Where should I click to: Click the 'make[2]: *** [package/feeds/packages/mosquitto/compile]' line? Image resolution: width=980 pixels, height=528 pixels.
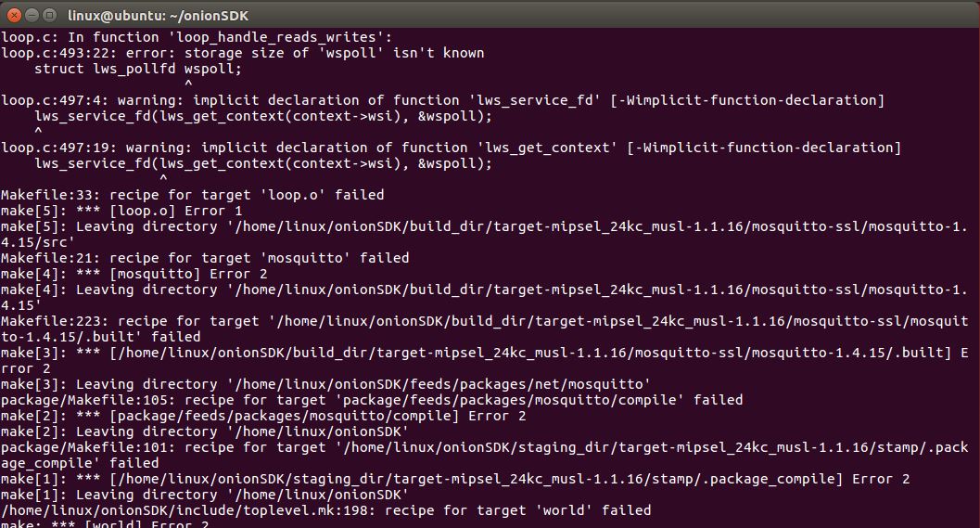[x=263, y=416]
